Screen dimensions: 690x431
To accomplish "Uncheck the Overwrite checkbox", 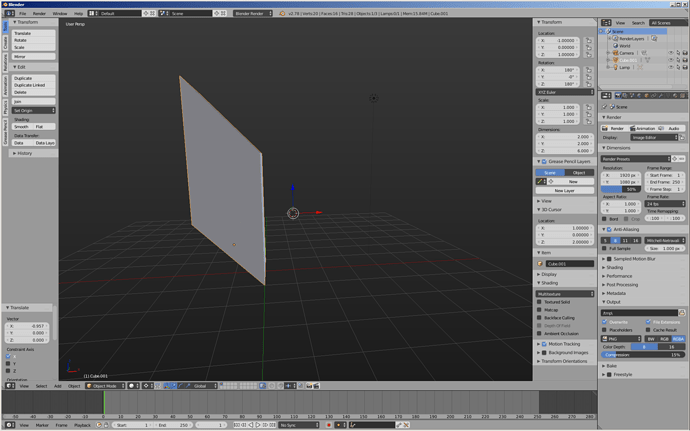I will point(605,322).
